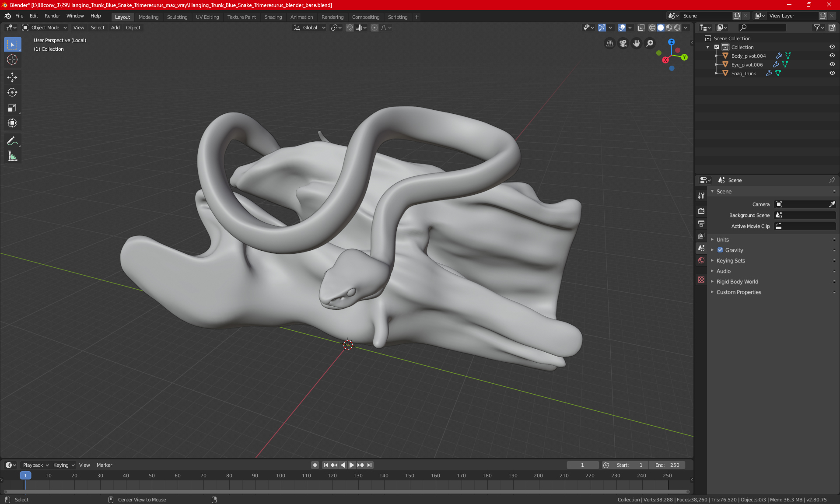The height and width of the screenshot is (504, 840).
Task: Switch to the Sculpting workspace tab
Action: 177,17
